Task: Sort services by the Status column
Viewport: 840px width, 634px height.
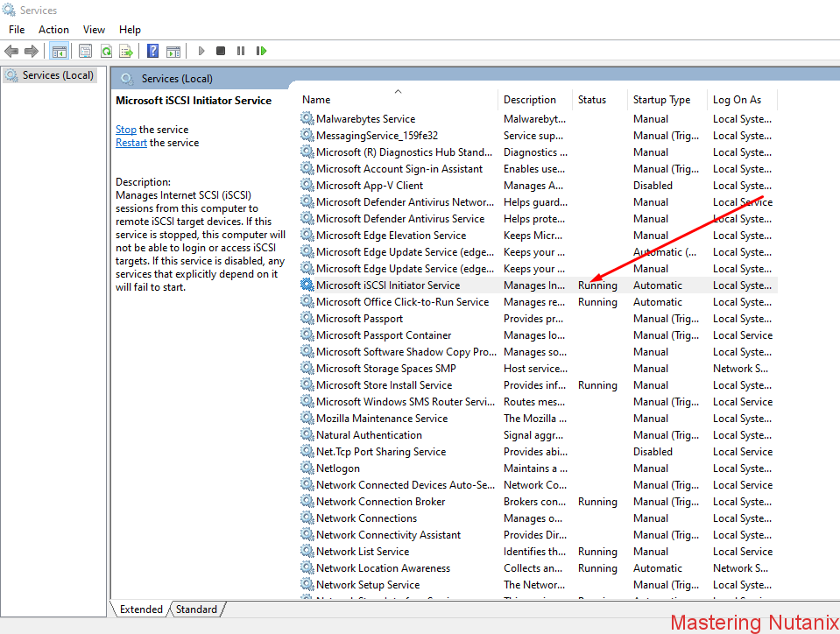Action: 592,99
